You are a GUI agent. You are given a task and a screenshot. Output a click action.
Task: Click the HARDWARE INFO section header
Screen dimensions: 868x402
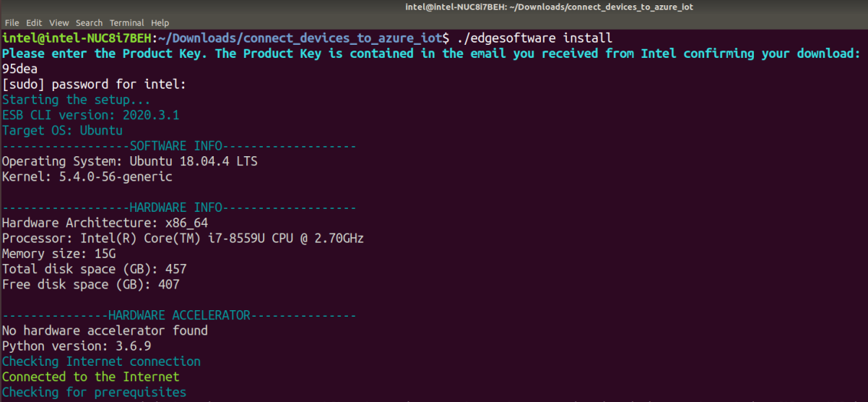(178, 208)
